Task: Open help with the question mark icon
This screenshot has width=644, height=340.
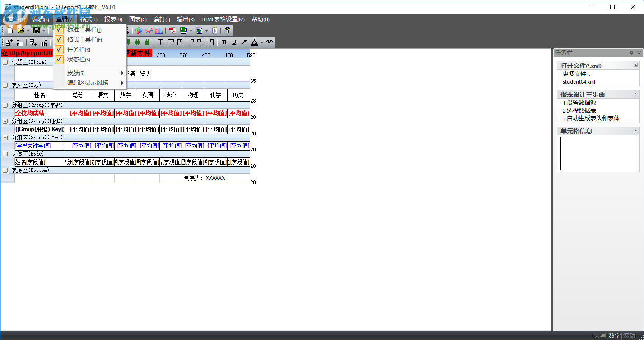Action: pos(228,30)
